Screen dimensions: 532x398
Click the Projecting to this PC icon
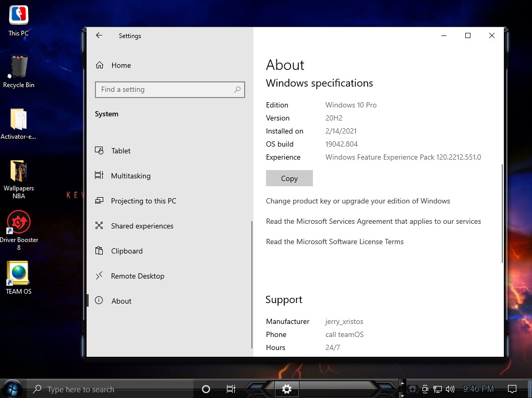[99, 200]
